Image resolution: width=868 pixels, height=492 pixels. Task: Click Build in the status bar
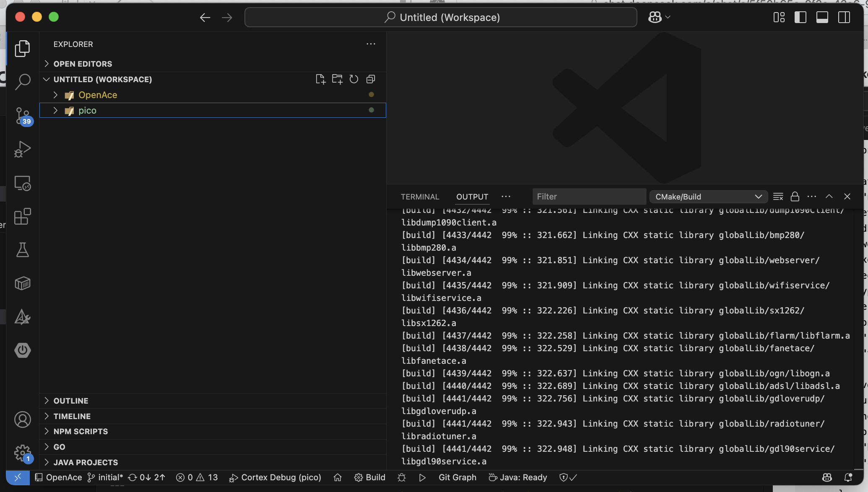(369, 477)
